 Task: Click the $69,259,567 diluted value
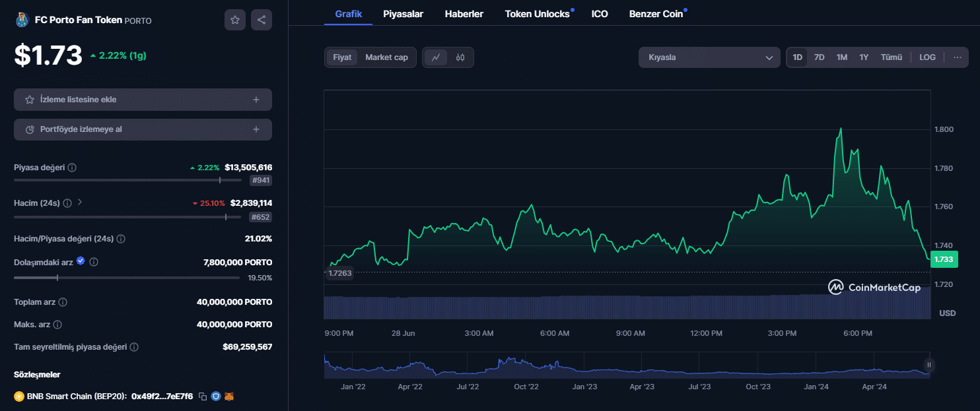247,347
